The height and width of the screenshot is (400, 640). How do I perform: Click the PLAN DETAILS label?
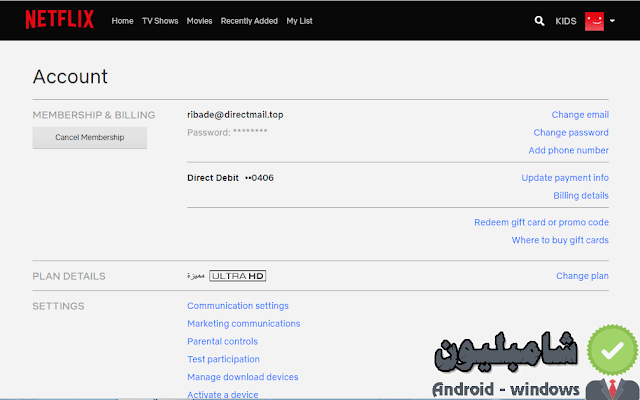pyautogui.click(x=69, y=276)
